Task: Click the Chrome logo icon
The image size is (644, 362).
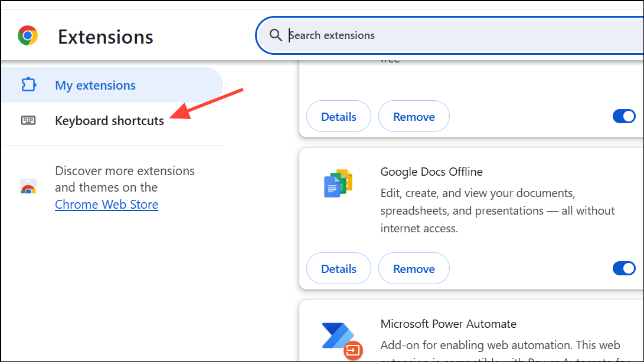Action: point(28,35)
